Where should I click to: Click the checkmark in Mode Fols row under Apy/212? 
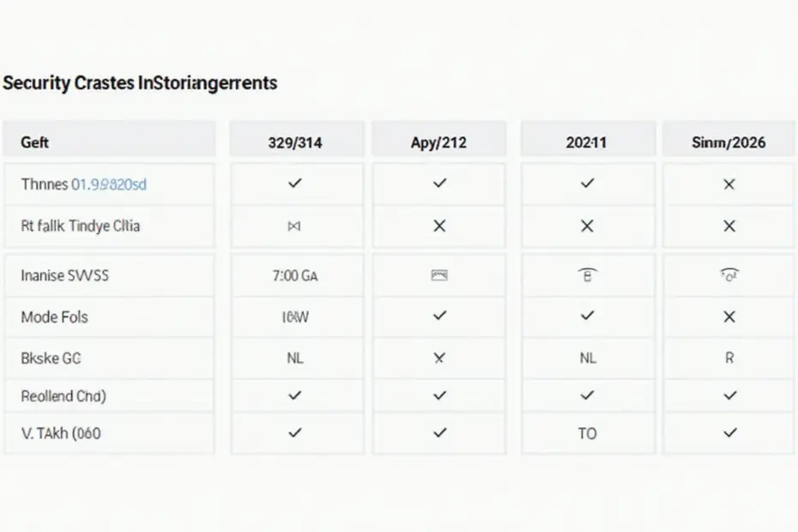coord(439,316)
